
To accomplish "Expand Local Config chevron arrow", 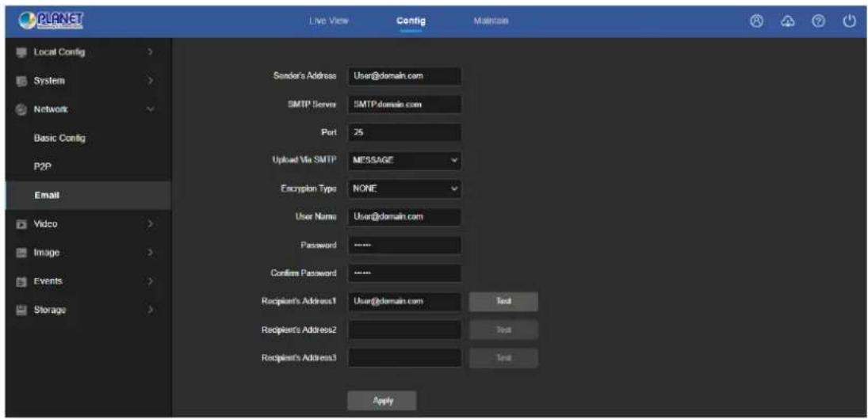I will (x=150, y=52).
